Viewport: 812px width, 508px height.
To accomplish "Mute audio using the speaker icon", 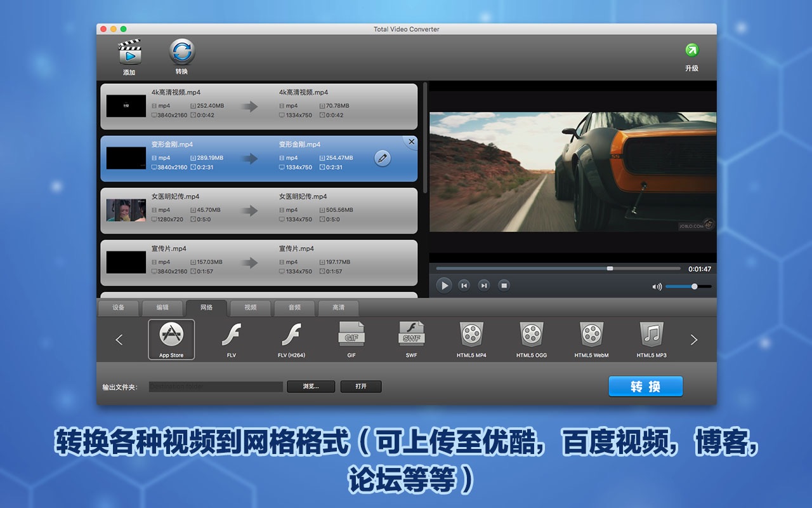I will 657,286.
